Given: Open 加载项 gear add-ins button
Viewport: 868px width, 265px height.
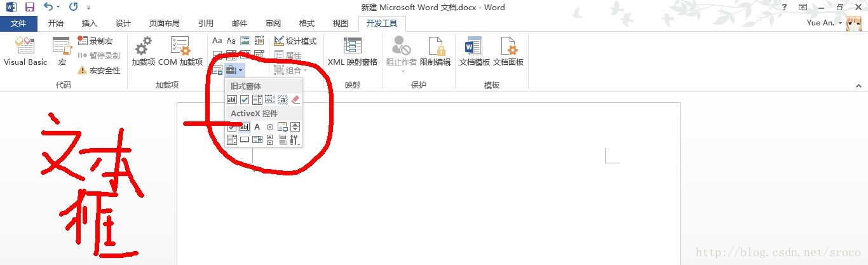Looking at the screenshot, I should (x=144, y=51).
